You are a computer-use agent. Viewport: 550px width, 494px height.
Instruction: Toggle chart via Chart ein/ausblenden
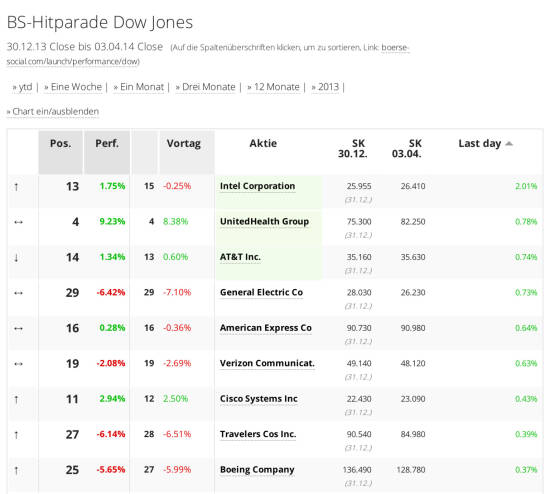[x=53, y=111]
